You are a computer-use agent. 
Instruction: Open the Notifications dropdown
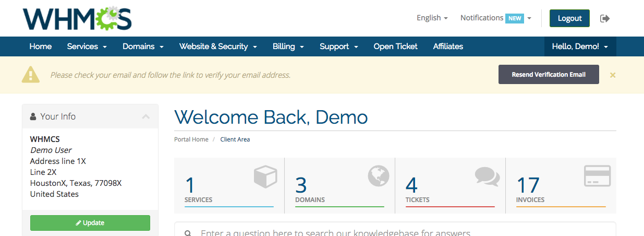click(496, 18)
